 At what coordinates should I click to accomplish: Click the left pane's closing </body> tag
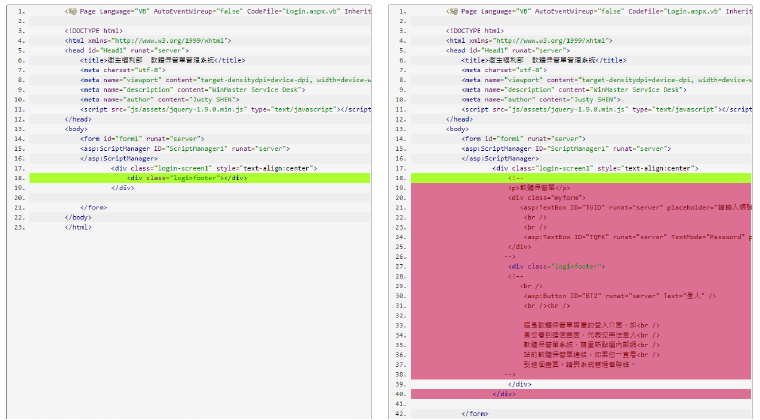click(x=78, y=218)
